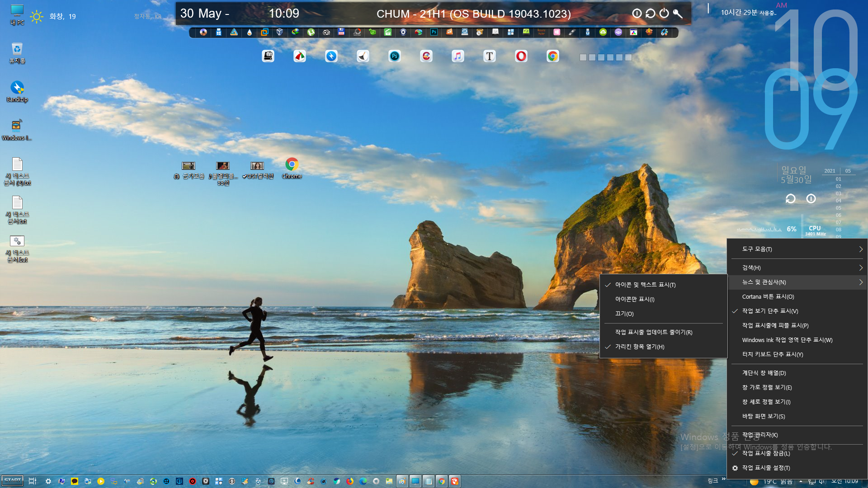Select '아이콘만 표시(I)' option
This screenshot has height=488, width=868.
pyautogui.click(x=663, y=299)
